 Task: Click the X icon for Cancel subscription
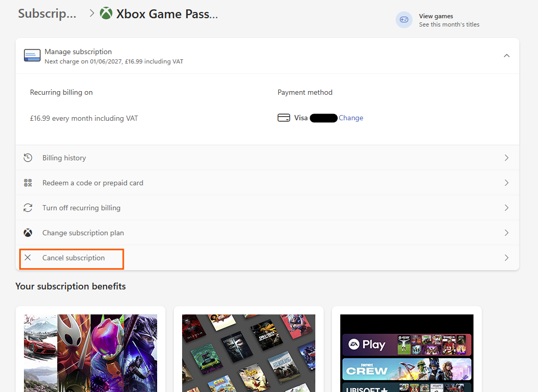pyautogui.click(x=28, y=258)
